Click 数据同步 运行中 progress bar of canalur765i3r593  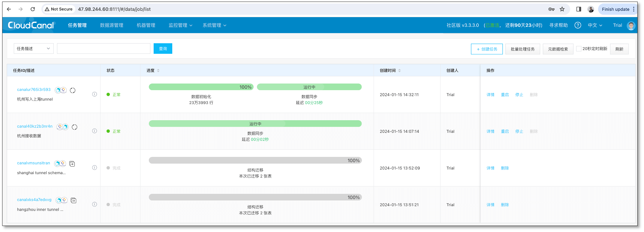(x=309, y=87)
